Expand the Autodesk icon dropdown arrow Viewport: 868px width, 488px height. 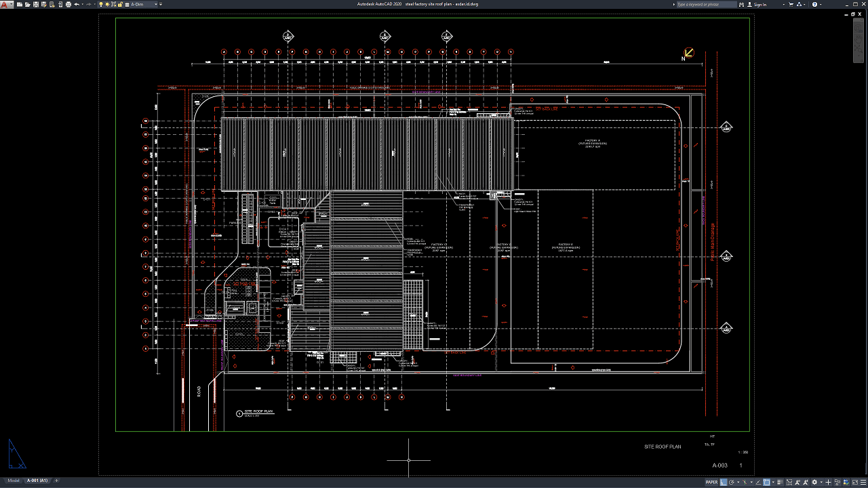pyautogui.click(x=806, y=4)
